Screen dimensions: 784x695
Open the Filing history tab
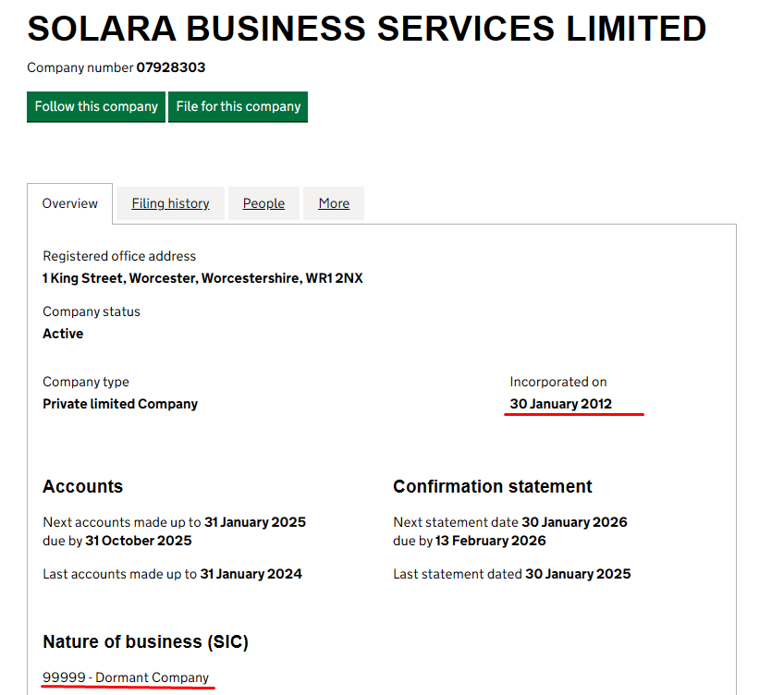[170, 203]
